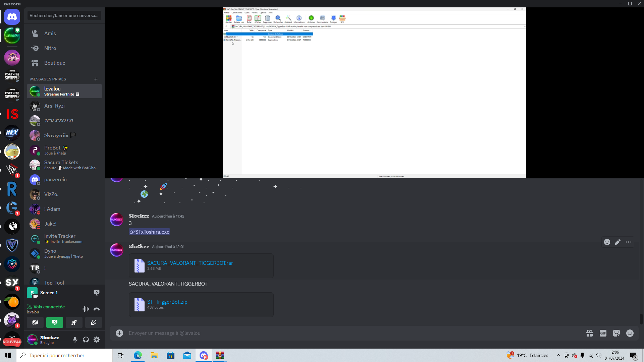644x362 pixels.
Task: Stop streaming Screen 1
Action: coord(97,293)
